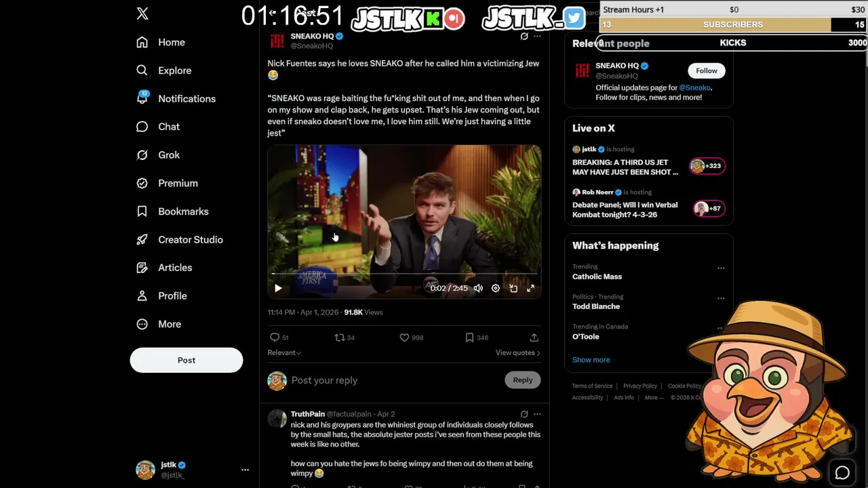Image resolution: width=868 pixels, height=488 pixels.
Task: Click Show more under What's happening
Action: [591, 360]
